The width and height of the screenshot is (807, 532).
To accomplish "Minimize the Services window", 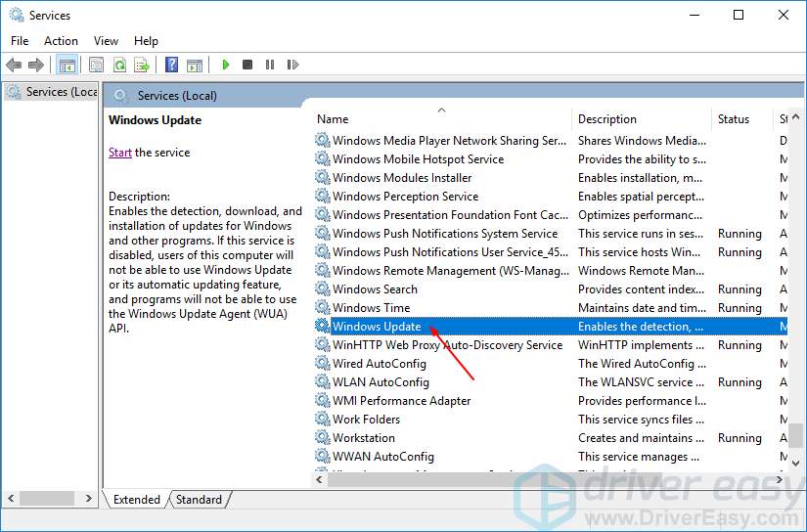I will click(695, 15).
